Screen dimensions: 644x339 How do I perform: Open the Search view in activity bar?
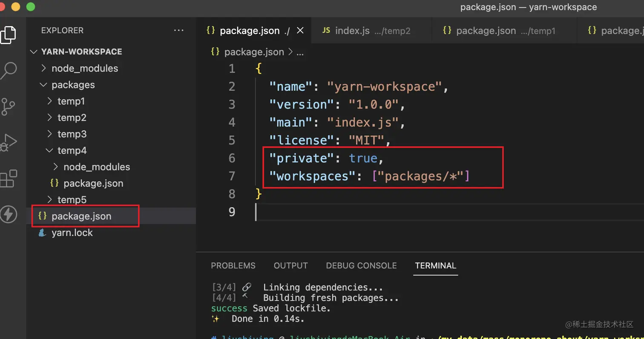[8, 70]
